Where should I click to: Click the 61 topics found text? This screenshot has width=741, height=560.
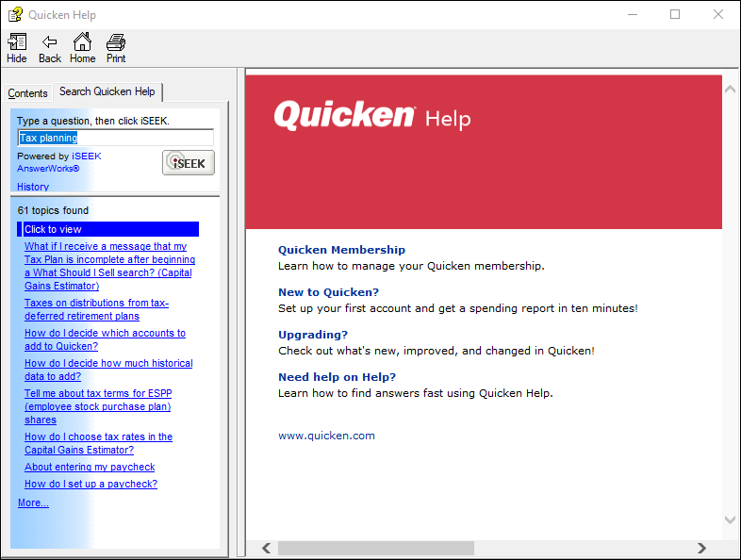[x=53, y=211]
